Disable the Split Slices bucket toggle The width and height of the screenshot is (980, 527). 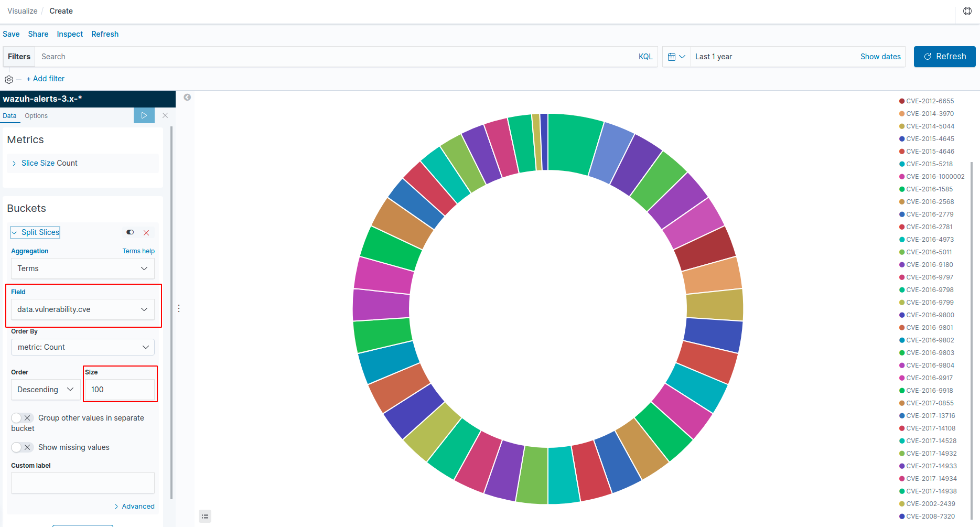point(130,232)
